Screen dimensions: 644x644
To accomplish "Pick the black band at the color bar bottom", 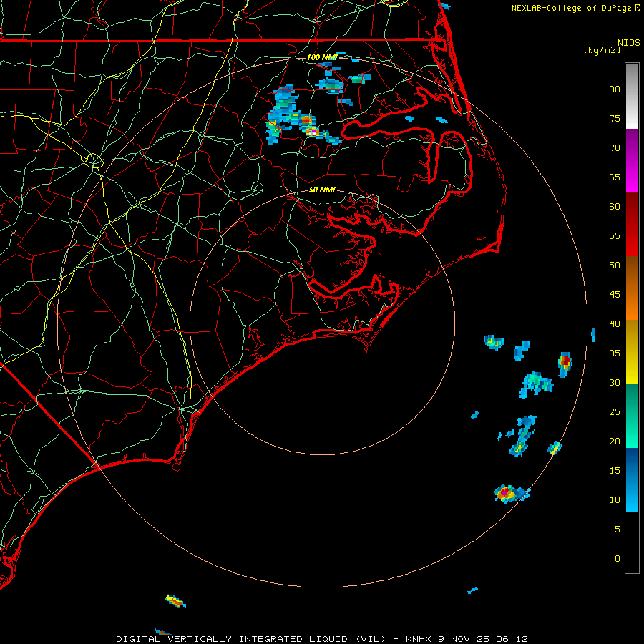I will tap(632, 542).
